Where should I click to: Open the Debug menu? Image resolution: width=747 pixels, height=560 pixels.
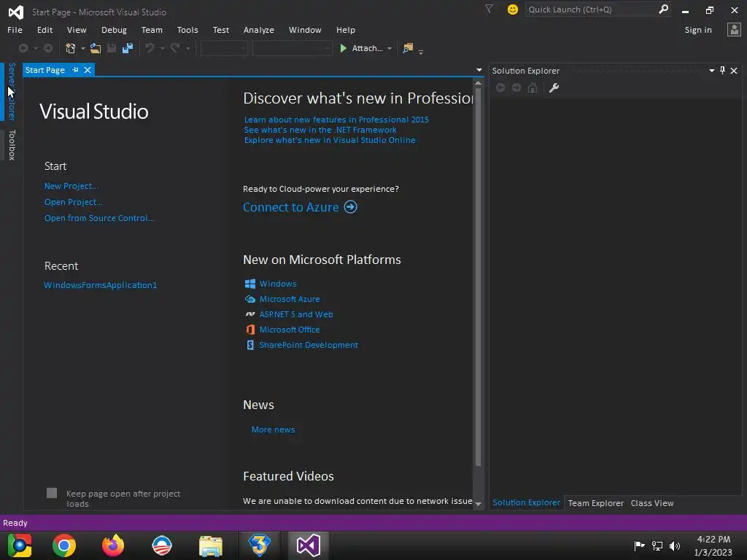pos(114,30)
